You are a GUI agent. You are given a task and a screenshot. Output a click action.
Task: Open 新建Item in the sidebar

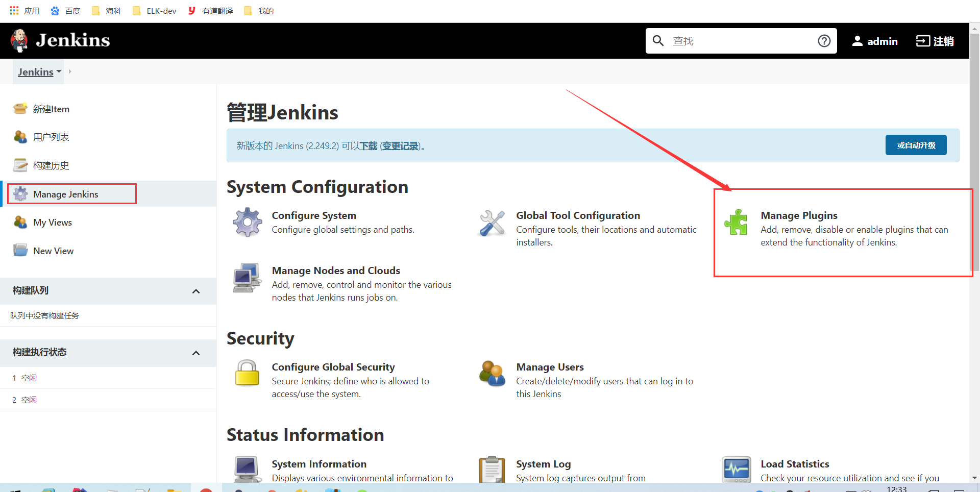point(51,109)
